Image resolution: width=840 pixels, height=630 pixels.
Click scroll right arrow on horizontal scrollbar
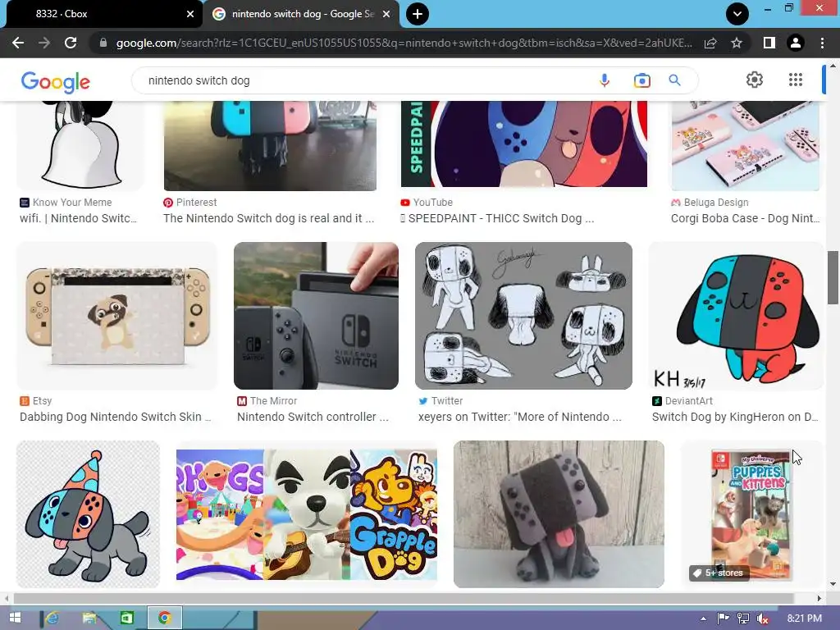819,598
